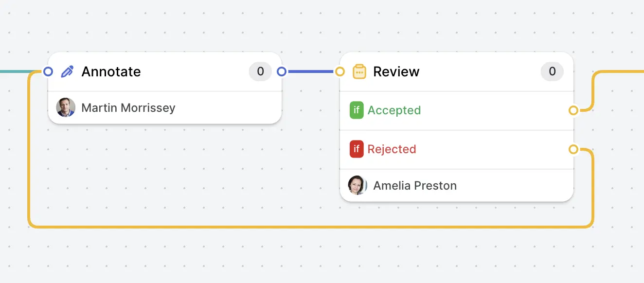Click the Review node input port
Viewport: 644px width, 283px height.
tap(340, 72)
